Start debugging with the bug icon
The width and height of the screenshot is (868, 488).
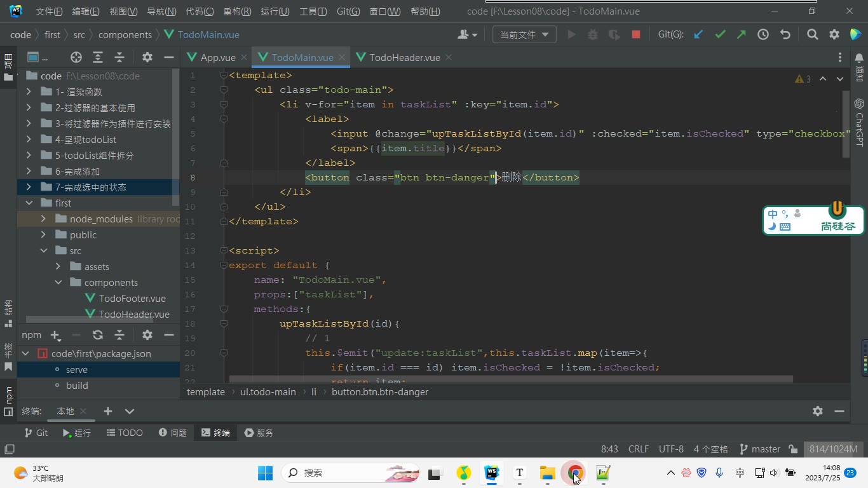(x=593, y=35)
